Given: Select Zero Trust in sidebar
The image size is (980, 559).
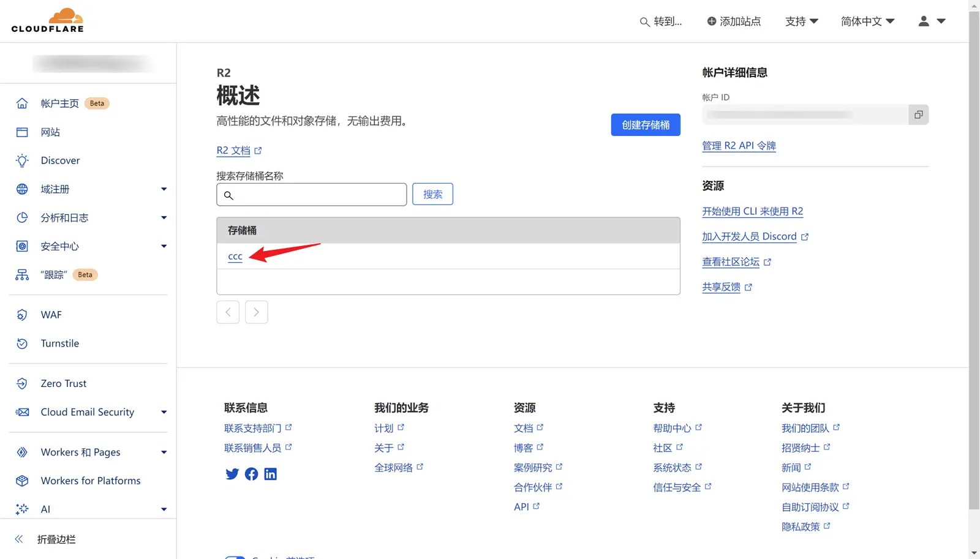Looking at the screenshot, I should coord(64,384).
